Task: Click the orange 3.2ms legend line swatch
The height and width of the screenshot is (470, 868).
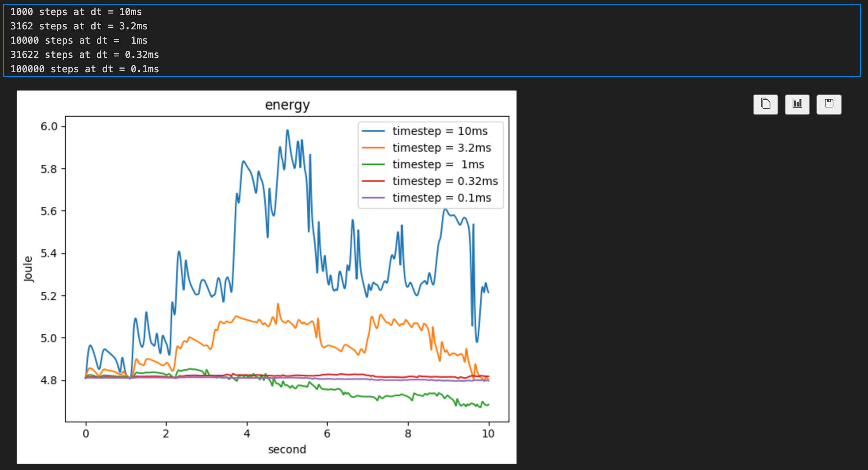Action: point(373,148)
